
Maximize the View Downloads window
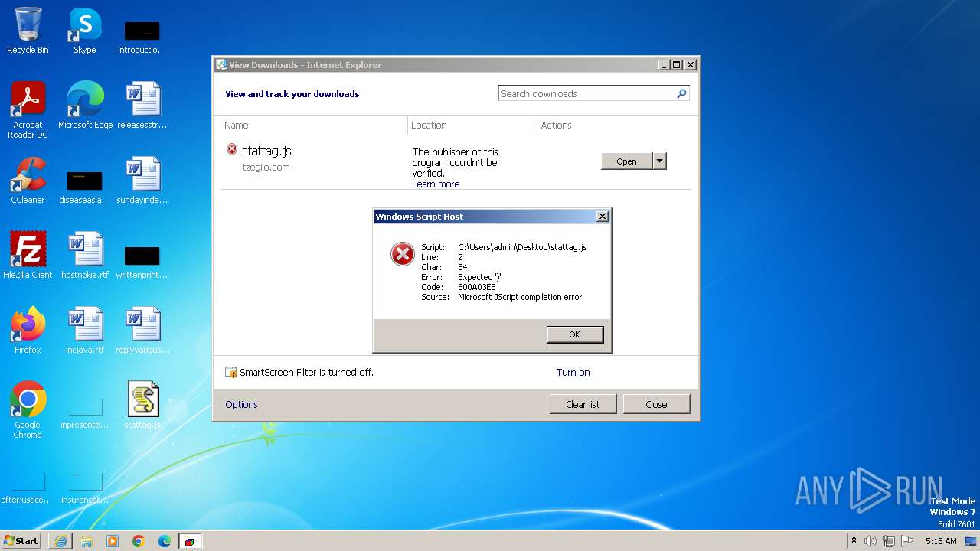tap(677, 65)
